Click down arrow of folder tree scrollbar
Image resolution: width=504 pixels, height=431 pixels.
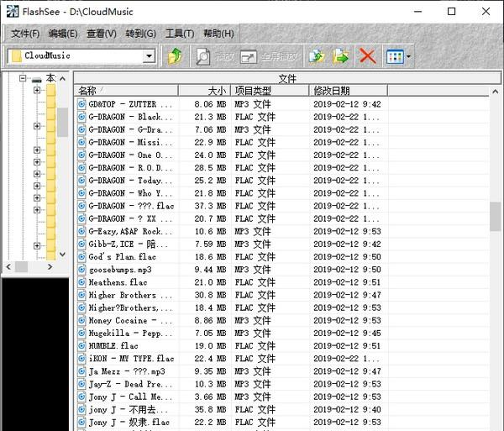[63, 254]
